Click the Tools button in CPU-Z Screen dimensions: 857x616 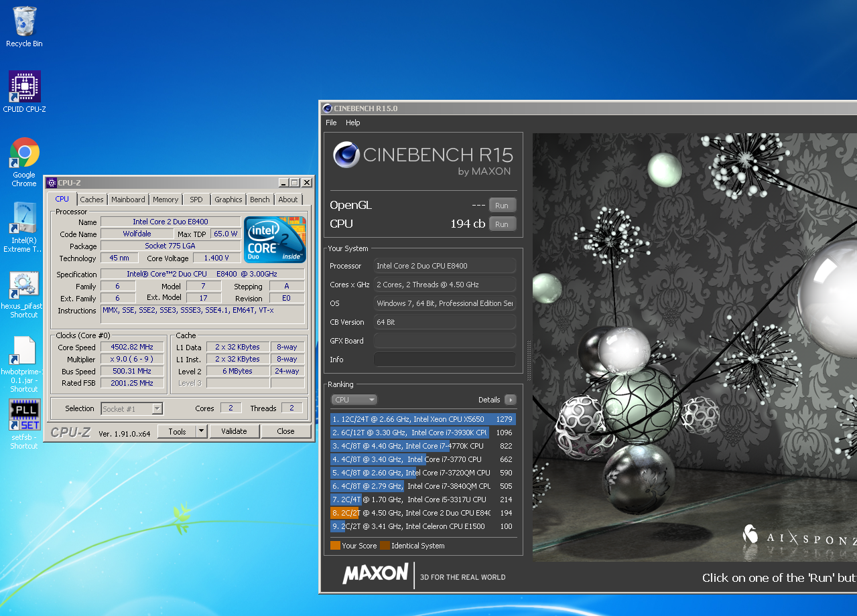coord(177,431)
